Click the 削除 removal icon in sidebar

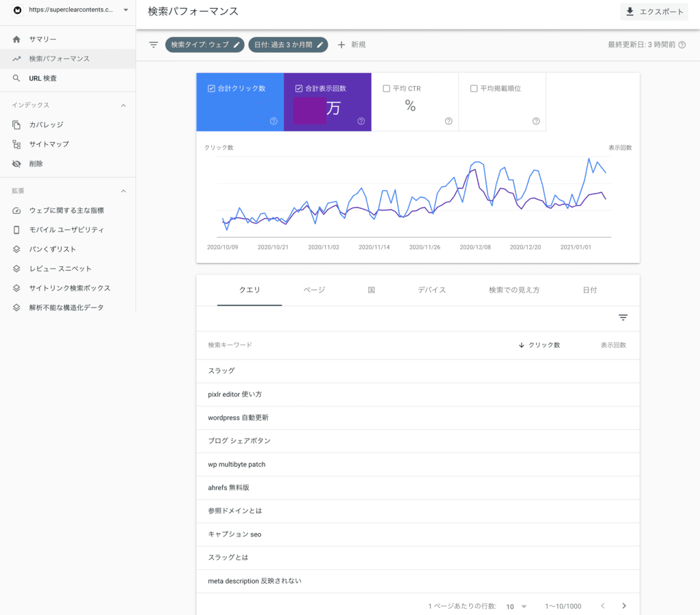17,164
